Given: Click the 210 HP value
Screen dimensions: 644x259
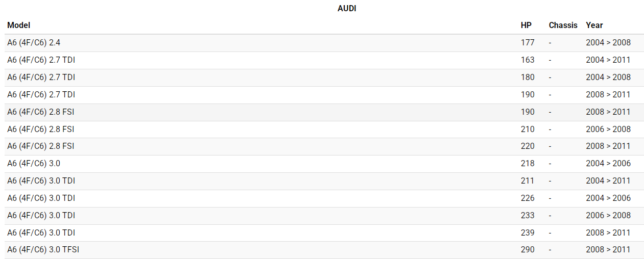Looking at the screenshot, I should pos(528,129).
